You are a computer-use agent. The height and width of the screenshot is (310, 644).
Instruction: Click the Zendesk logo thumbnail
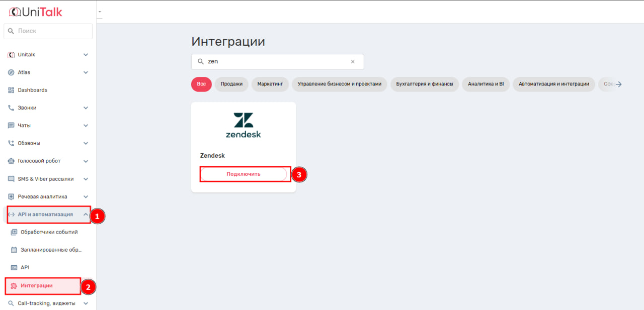tap(244, 126)
